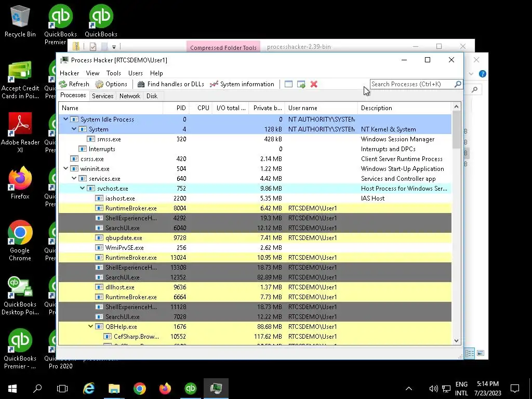Screen dimensions: 532x399
Task: Open Explorer quick access toolbar dropdown
Action: pyautogui.click(x=114, y=47)
